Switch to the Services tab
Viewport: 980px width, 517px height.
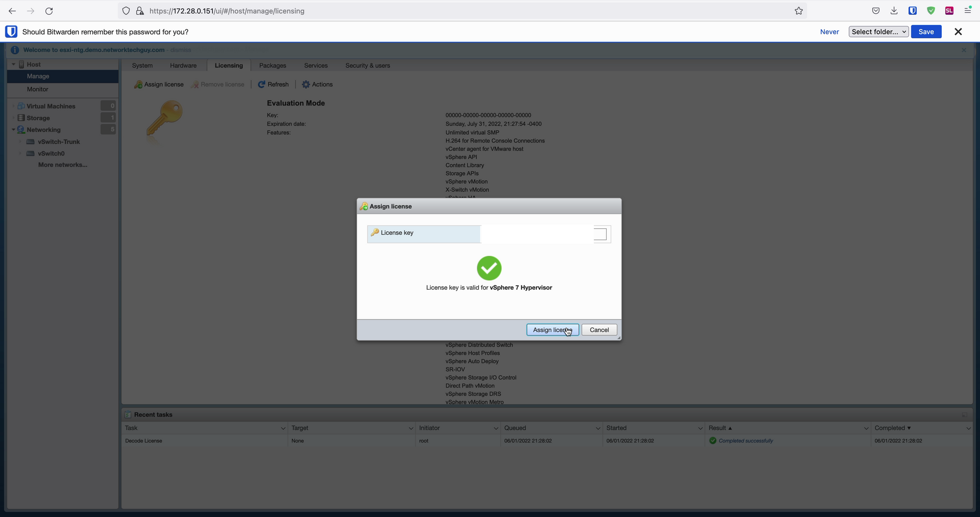click(316, 66)
